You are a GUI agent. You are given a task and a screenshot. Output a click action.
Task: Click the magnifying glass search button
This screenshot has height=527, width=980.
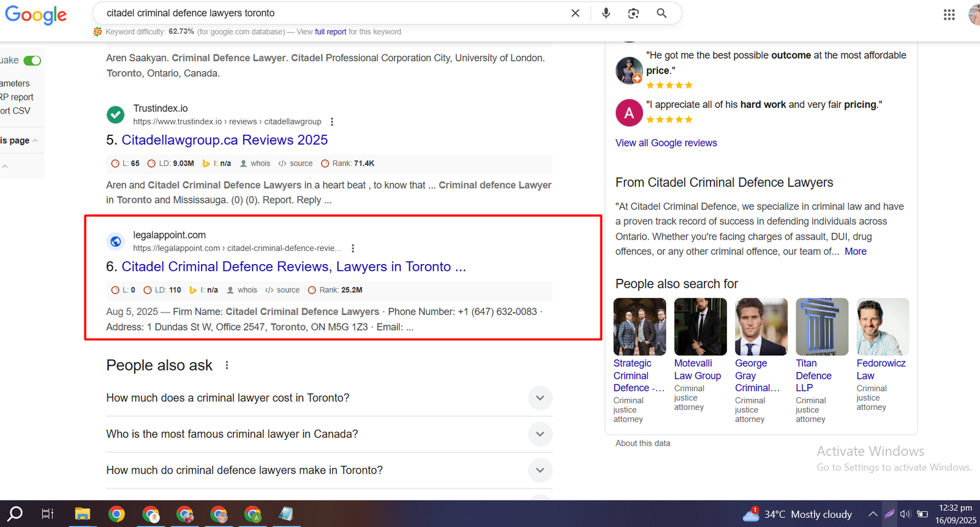point(661,13)
